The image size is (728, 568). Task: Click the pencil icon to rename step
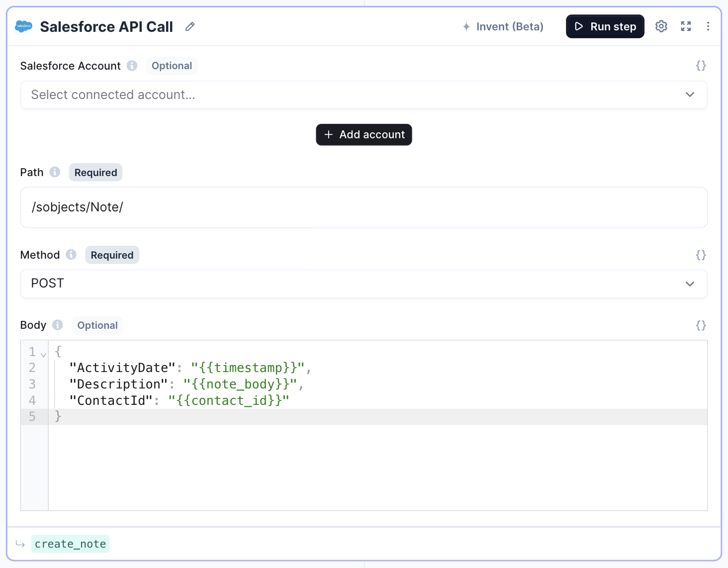click(190, 27)
